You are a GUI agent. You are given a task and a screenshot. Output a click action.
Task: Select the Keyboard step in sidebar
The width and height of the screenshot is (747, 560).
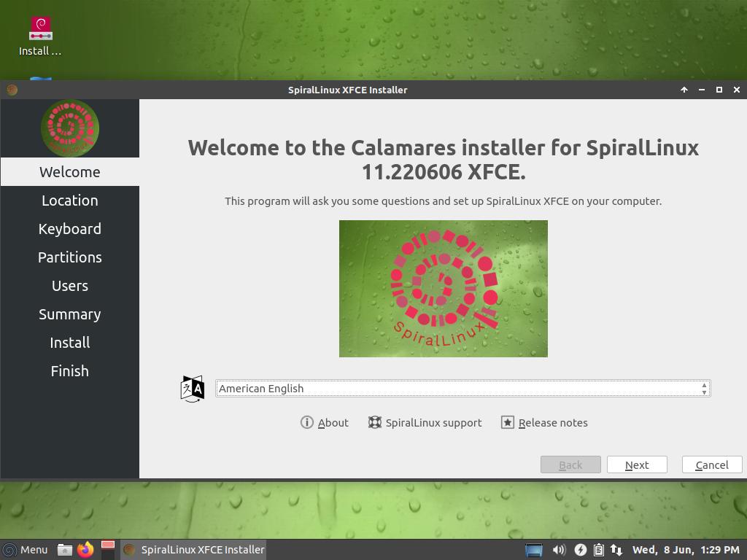(70, 228)
